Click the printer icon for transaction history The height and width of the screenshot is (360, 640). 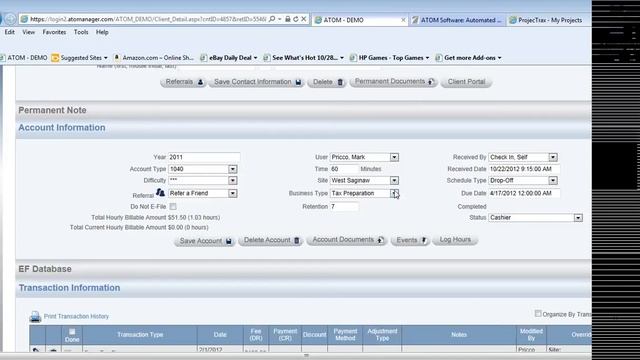pos(35,316)
